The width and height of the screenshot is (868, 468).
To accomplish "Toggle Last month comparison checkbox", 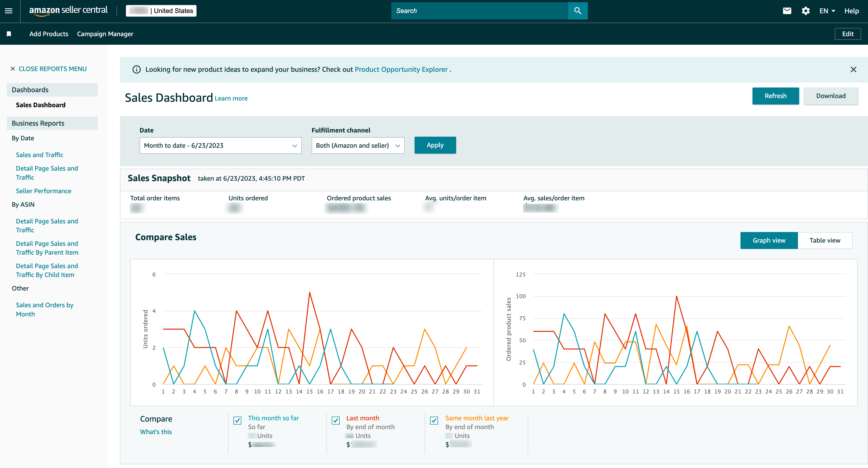I will [336, 420].
